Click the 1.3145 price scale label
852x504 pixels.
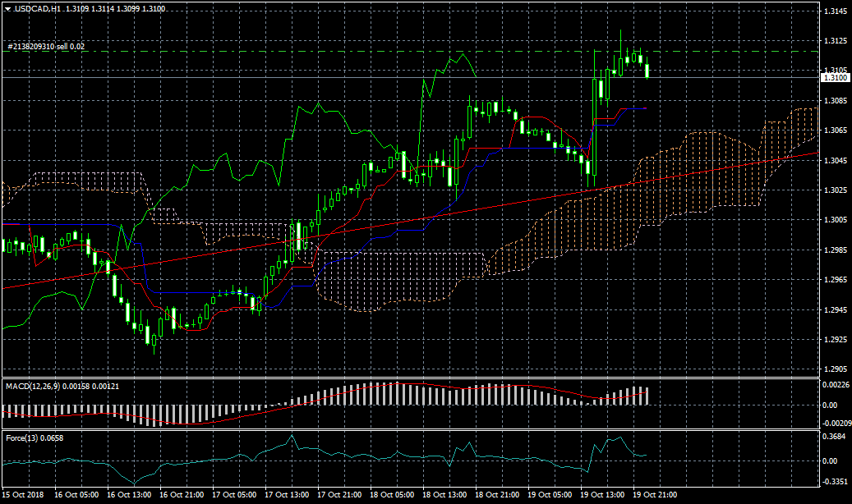(x=834, y=11)
